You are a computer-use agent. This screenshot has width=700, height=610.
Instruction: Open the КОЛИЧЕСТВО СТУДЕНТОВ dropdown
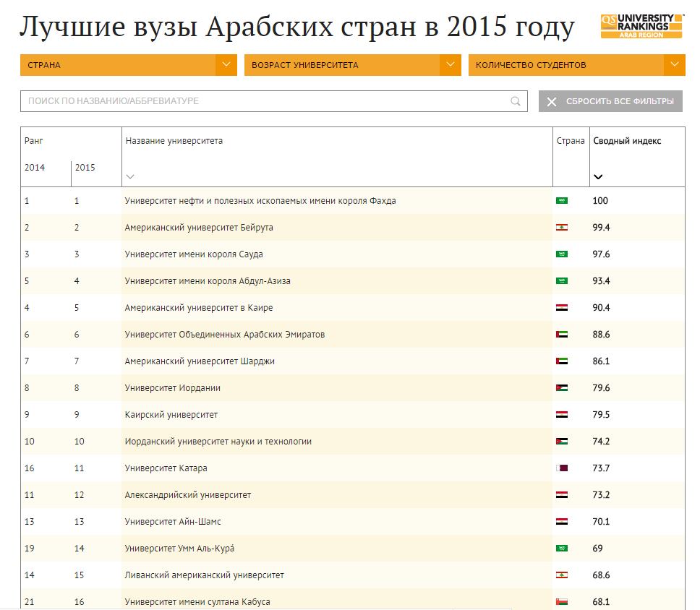(x=577, y=65)
